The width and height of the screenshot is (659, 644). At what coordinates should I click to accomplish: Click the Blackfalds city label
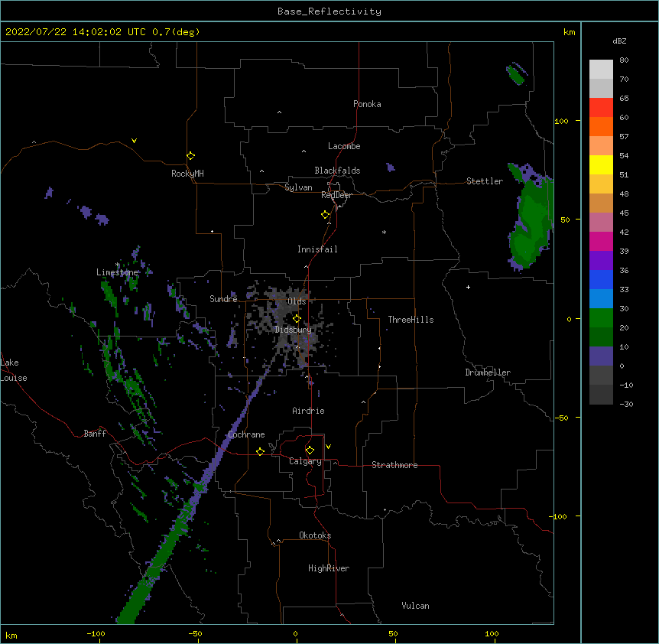pyautogui.click(x=337, y=171)
